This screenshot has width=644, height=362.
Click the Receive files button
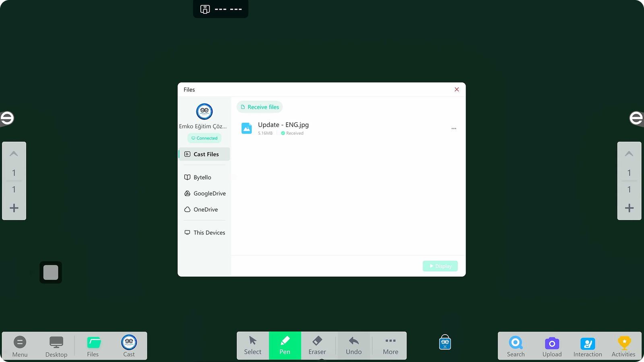[260, 107]
